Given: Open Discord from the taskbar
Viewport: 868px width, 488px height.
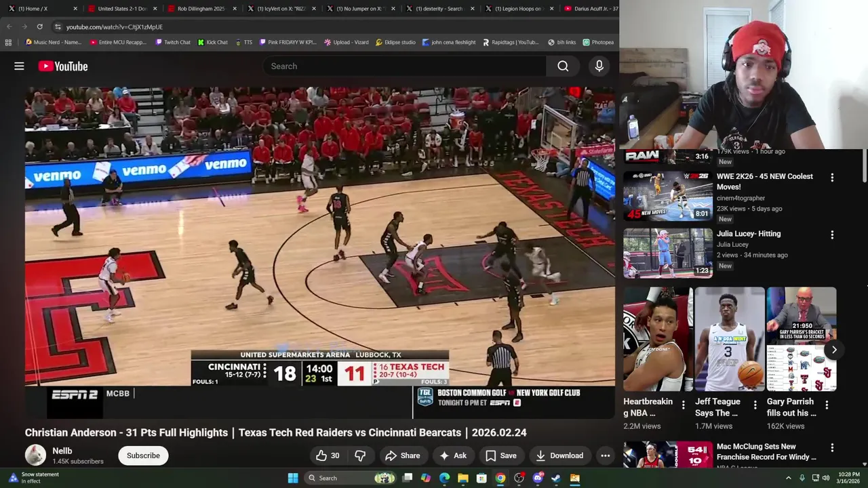Looking at the screenshot, I should coord(538,478).
